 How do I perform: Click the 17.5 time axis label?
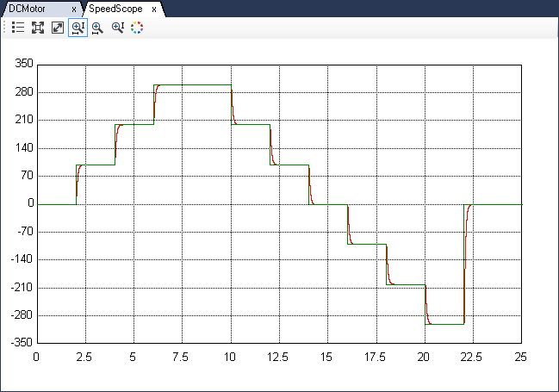(375, 357)
